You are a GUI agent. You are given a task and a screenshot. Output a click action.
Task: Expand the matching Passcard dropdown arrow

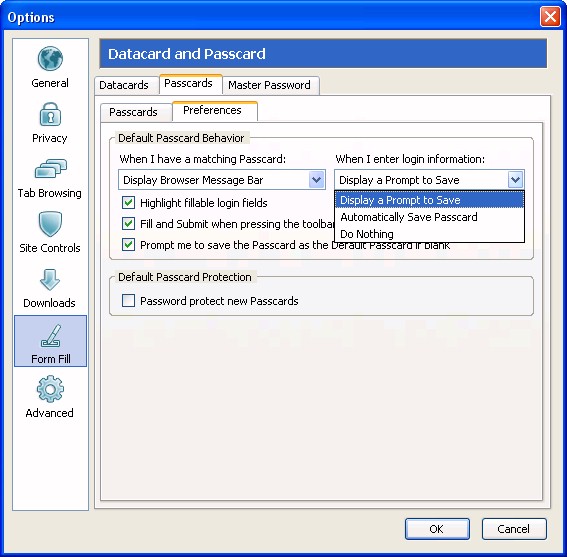click(316, 180)
